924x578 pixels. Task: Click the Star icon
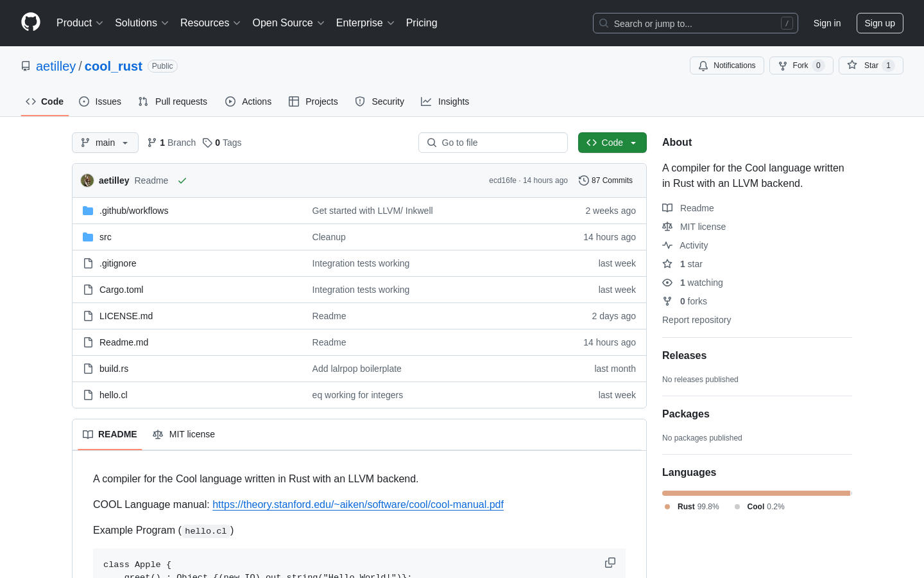852,65
